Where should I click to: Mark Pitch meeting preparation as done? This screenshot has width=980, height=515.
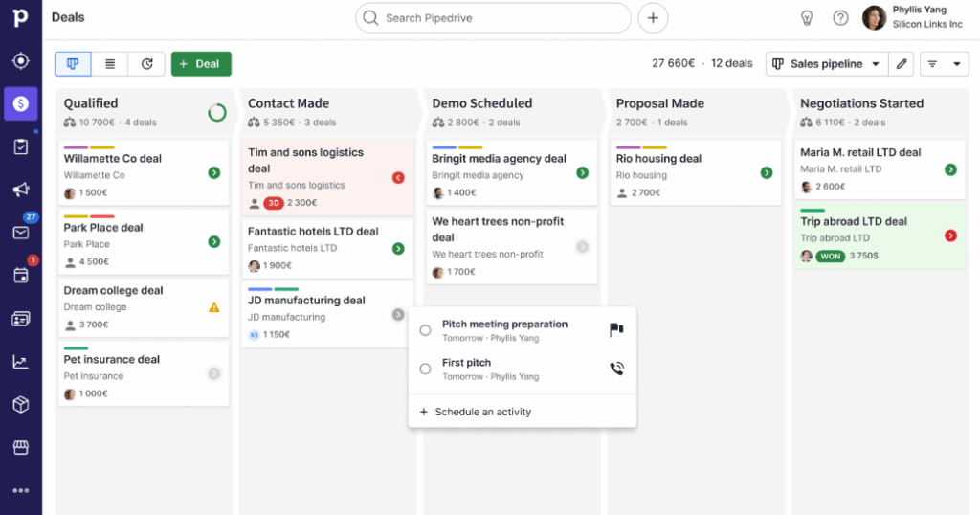pos(426,330)
